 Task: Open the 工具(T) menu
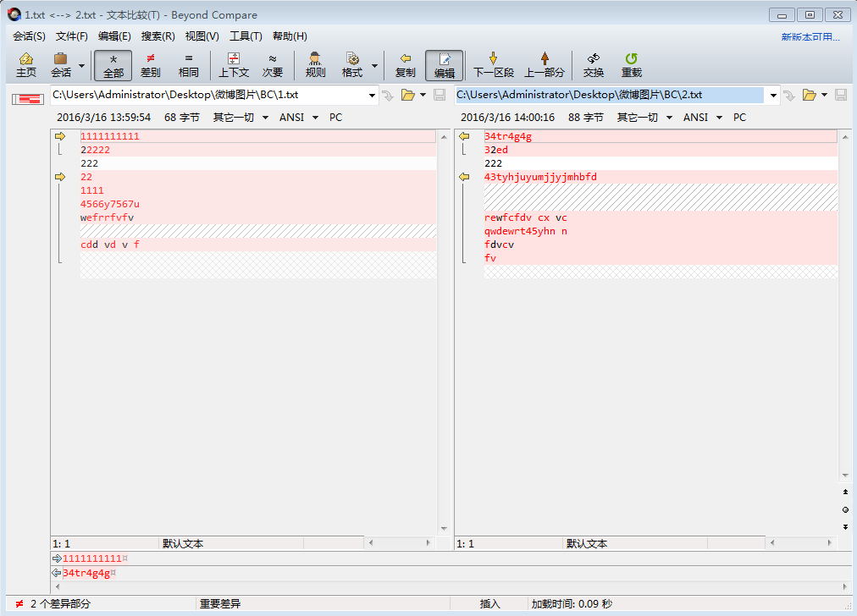[x=246, y=36]
